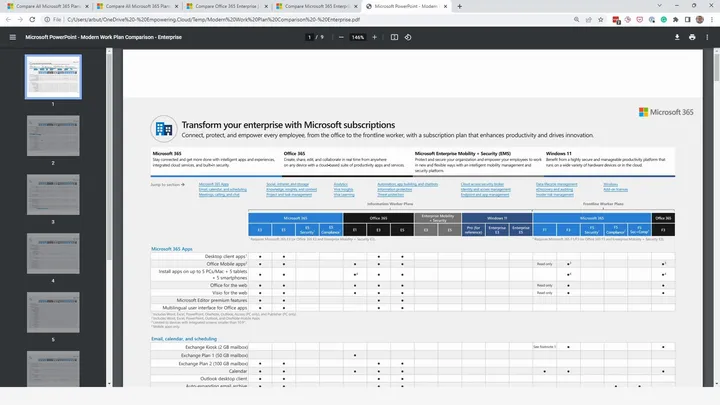Click the 'Transform your enterprise' headline
The image size is (720, 405).
pyautogui.click(x=288, y=125)
